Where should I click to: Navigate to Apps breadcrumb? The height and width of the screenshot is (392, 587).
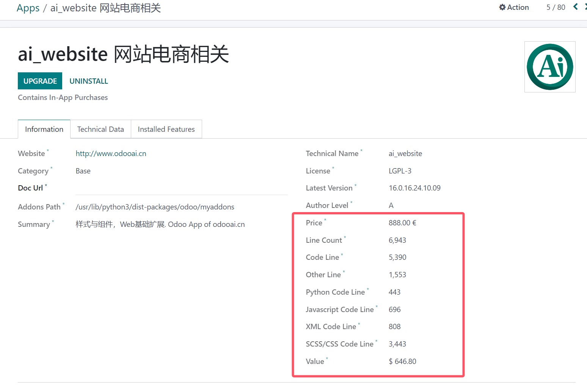[28, 8]
